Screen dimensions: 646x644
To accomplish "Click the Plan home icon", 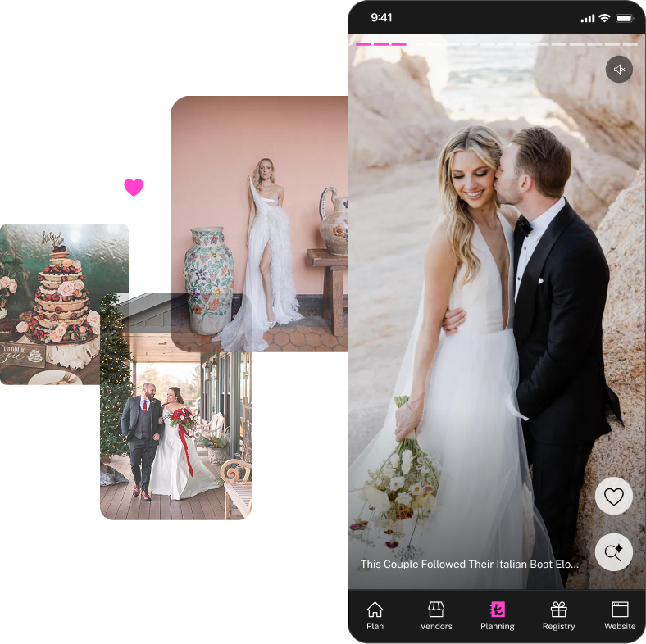I will pyautogui.click(x=375, y=610).
